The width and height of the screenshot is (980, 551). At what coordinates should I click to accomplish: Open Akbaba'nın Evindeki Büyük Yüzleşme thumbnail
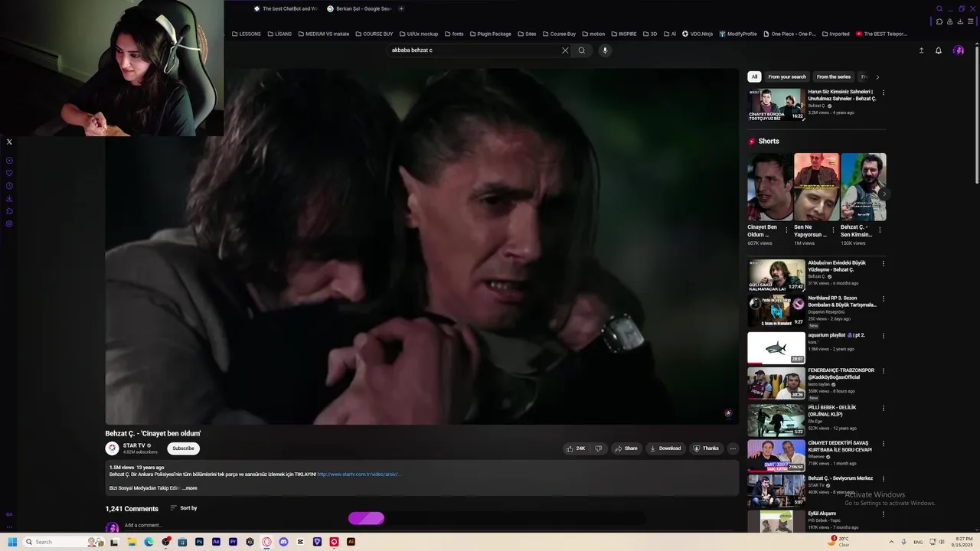tap(776, 276)
